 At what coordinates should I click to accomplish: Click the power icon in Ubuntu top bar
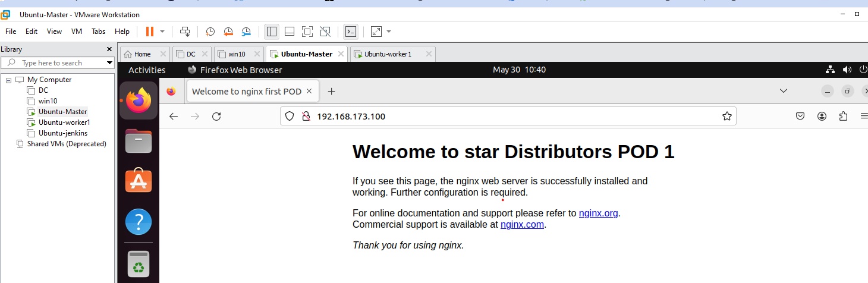[x=864, y=70]
